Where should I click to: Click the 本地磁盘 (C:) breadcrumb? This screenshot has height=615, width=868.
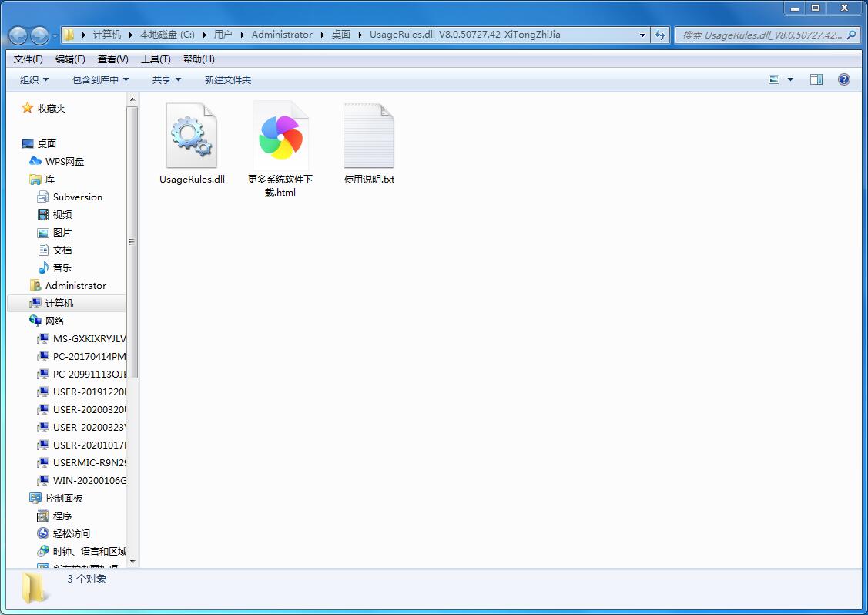coord(167,35)
